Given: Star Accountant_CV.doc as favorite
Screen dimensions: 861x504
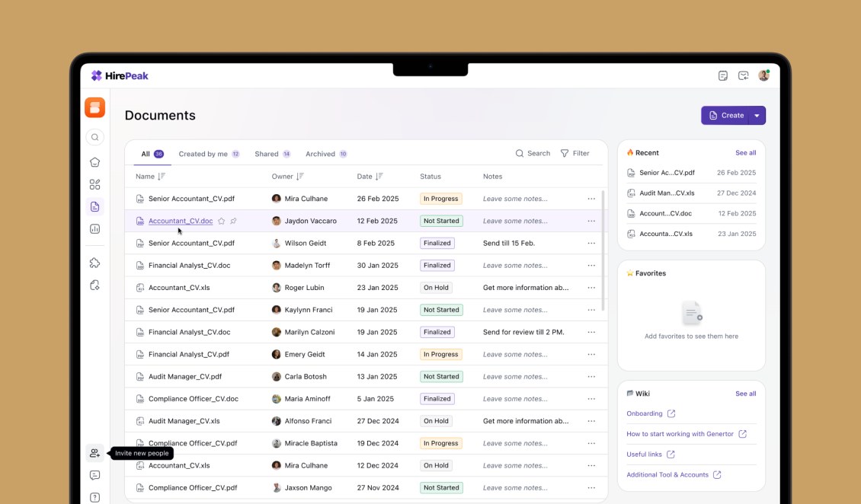Looking at the screenshot, I should coord(221,221).
